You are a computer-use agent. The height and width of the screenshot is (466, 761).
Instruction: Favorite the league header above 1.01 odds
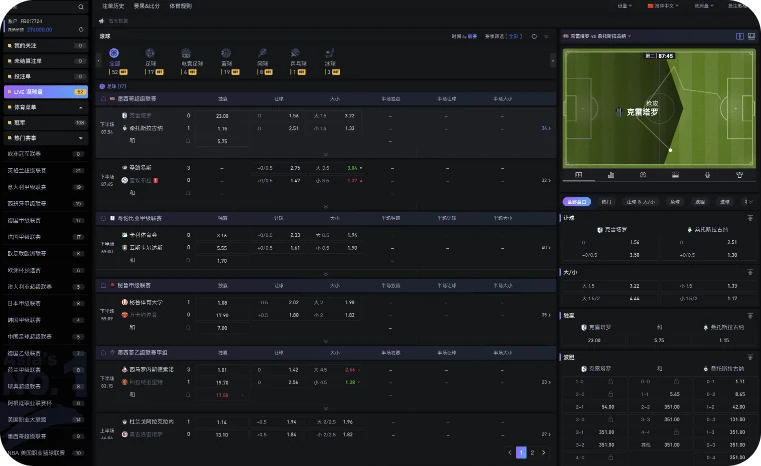point(103,352)
